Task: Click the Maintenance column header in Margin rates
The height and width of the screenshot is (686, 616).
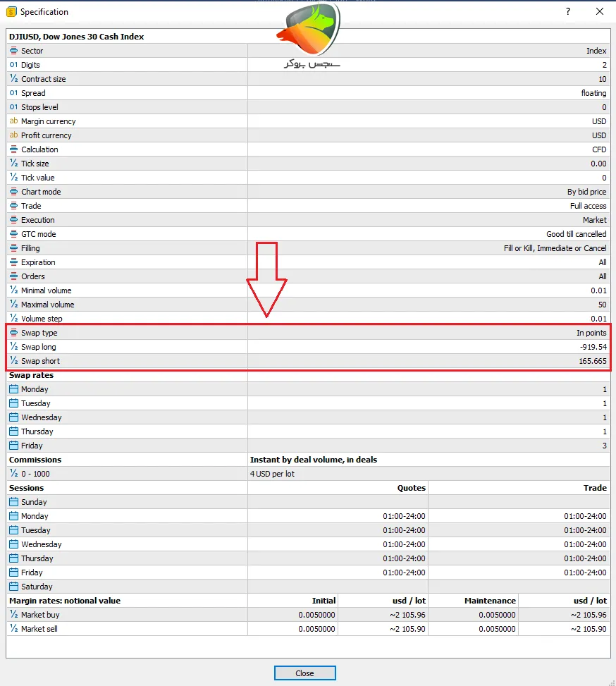Action: click(491, 601)
